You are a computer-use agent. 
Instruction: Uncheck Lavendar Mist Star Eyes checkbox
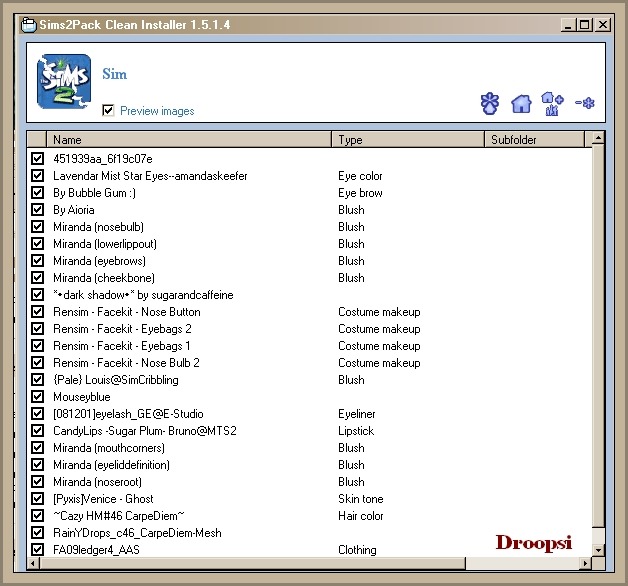click(x=37, y=175)
